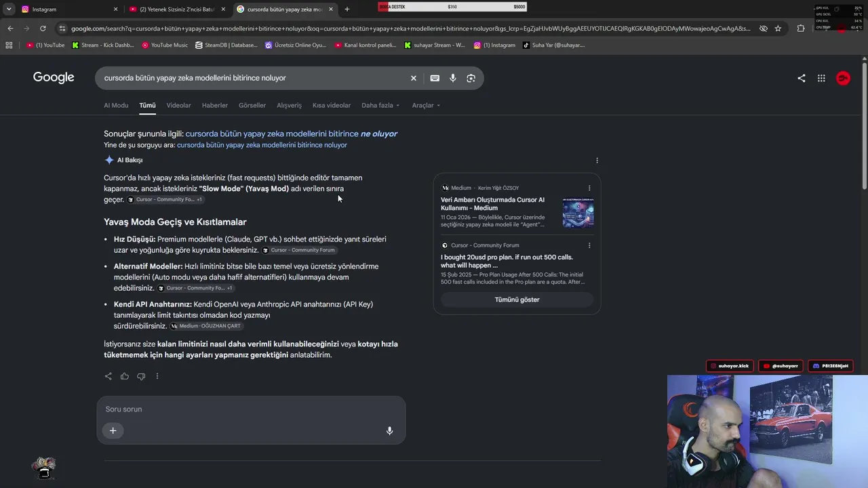Image resolution: width=868 pixels, height=488 pixels.
Task: Open the tab search dropdown arrow
Action: tap(9, 9)
